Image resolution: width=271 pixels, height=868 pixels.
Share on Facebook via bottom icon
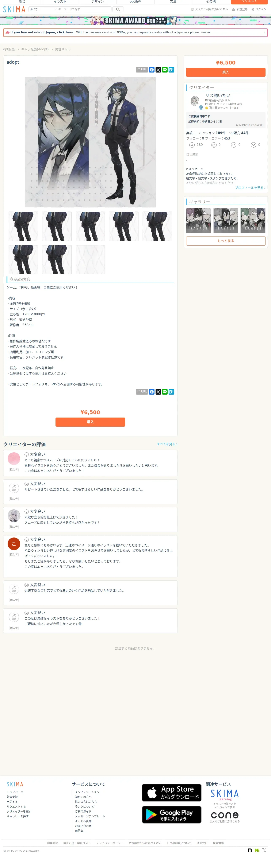(x=152, y=392)
